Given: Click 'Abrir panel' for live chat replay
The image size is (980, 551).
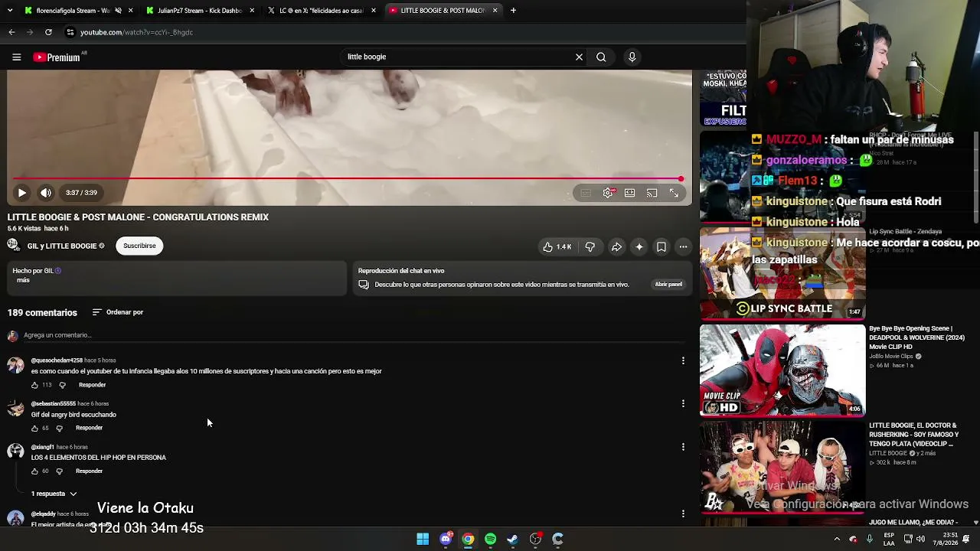Looking at the screenshot, I should coord(668,285).
